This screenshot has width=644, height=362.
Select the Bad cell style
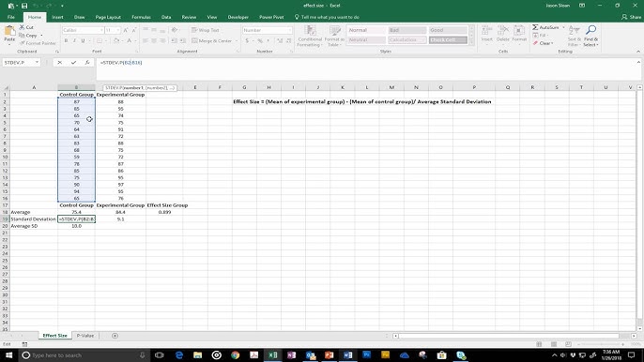[407, 30]
